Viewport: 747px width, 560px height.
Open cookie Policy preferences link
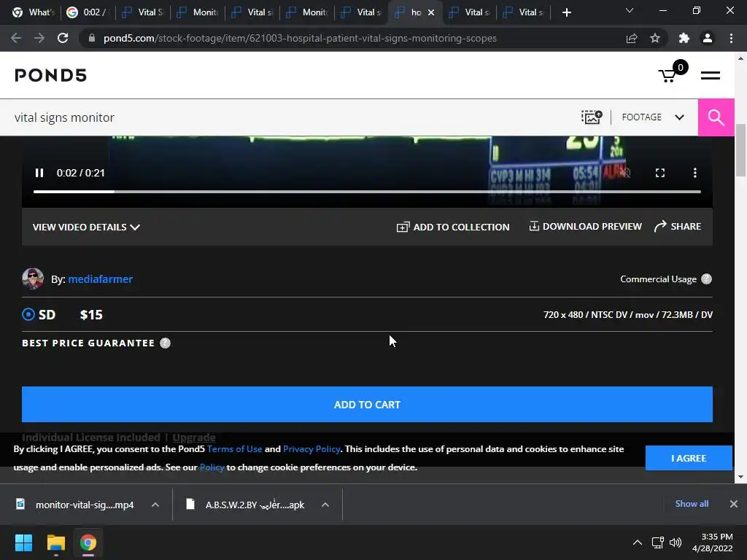tap(212, 467)
